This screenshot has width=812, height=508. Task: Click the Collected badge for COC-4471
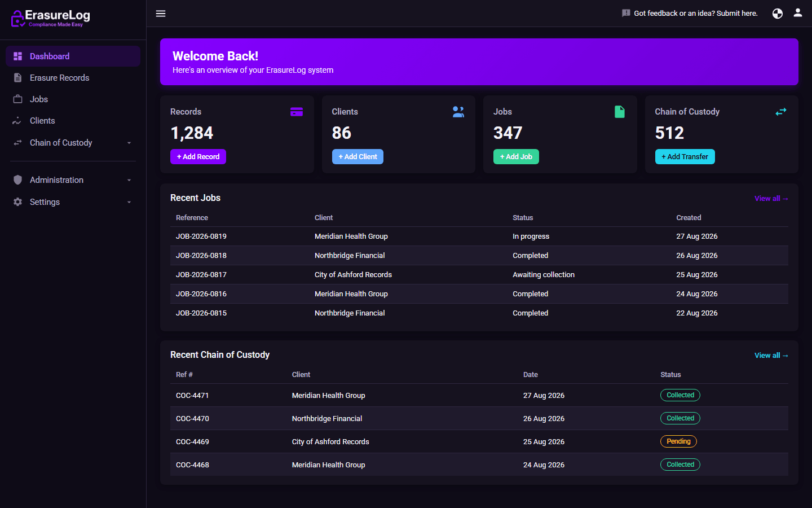click(x=680, y=395)
